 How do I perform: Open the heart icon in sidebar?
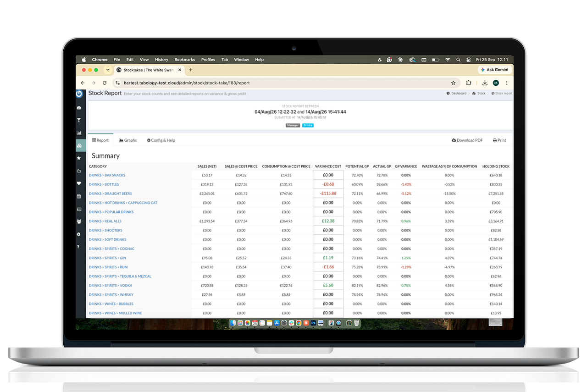pos(79,183)
